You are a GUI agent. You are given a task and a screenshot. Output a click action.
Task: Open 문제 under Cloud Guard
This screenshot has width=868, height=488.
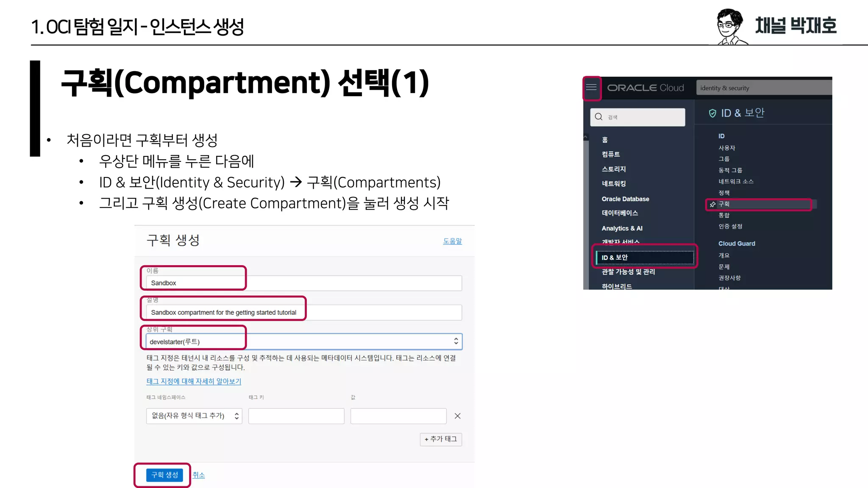[724, 267]
